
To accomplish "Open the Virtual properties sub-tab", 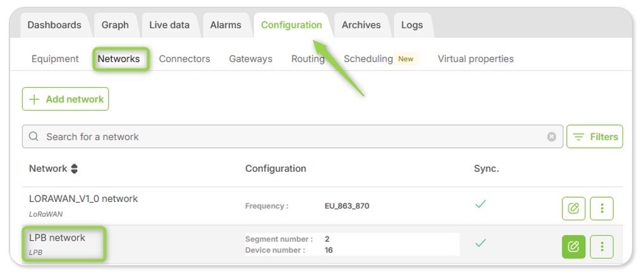I will (x=476, y=59).
